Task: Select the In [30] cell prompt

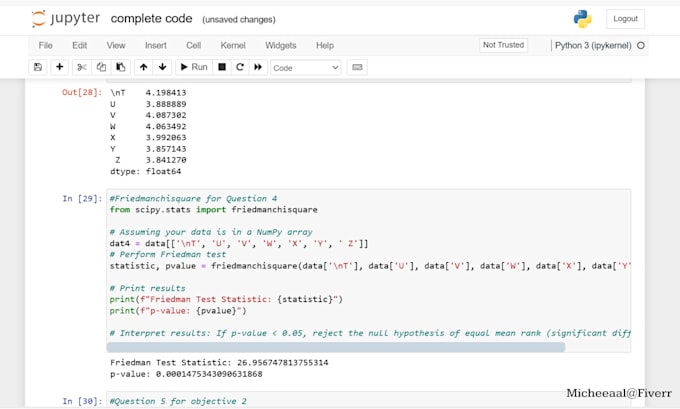Action: (x=82, y=401)
